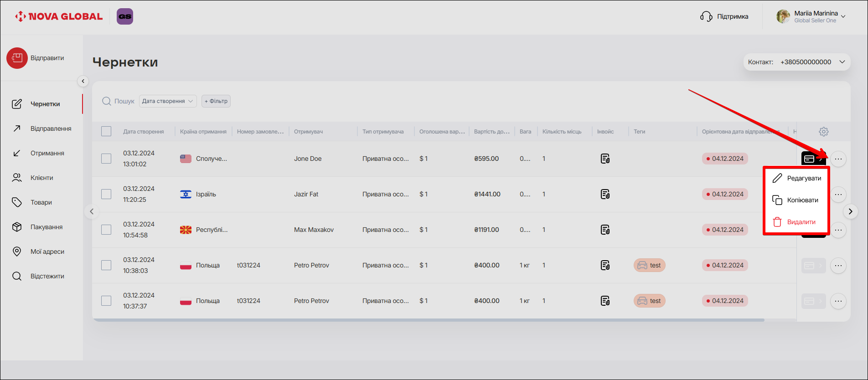Go to Відправлення in the sidebar
The height and width of the screenshot is (380, 868).
tap(51, 128)
